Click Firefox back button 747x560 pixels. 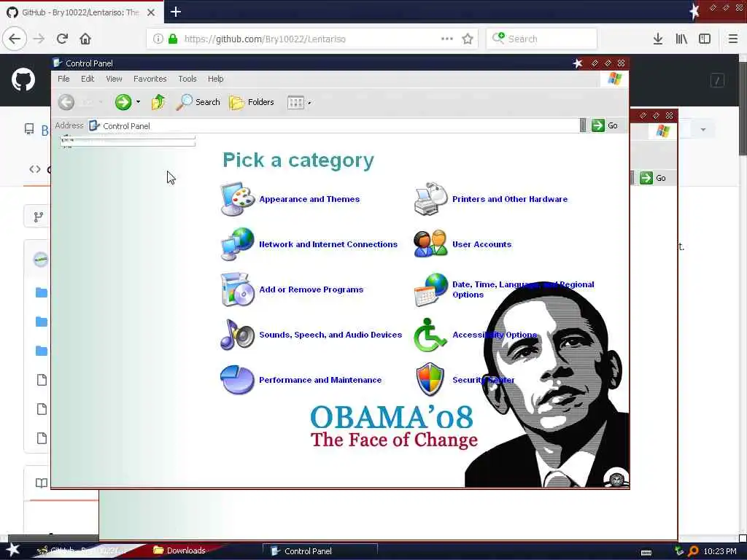(x=15, y=39)
